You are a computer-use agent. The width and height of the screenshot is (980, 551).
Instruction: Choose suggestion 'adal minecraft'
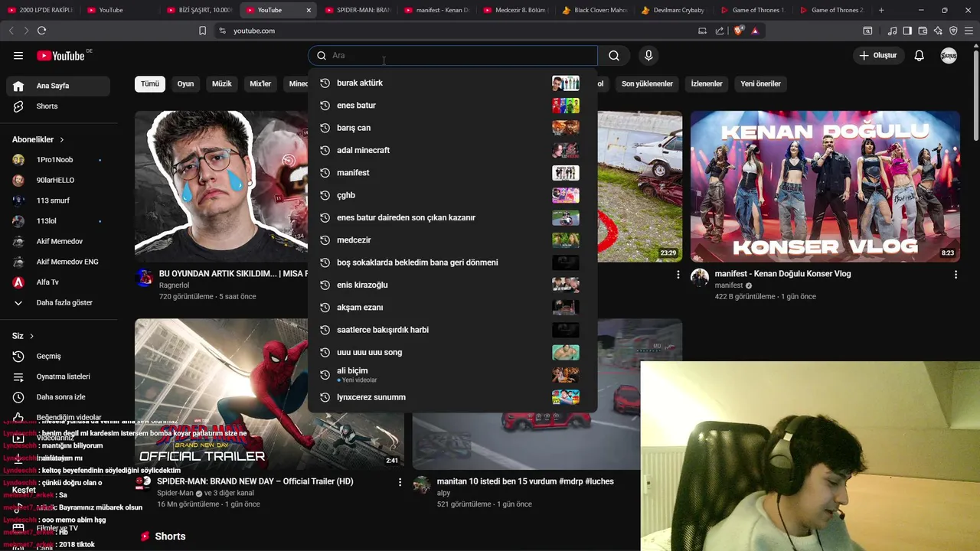pos(452,150)
